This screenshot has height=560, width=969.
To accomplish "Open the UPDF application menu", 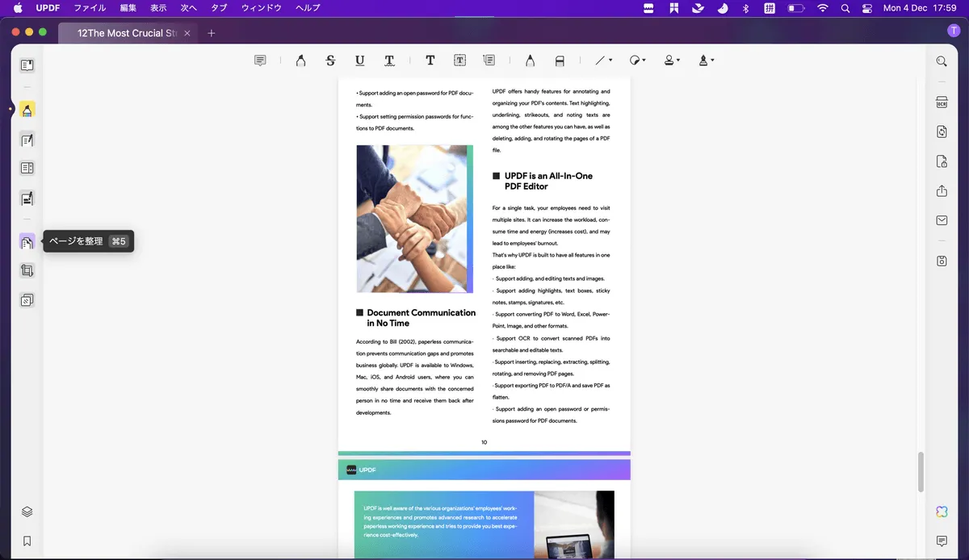I will click(x=48, y=8).
